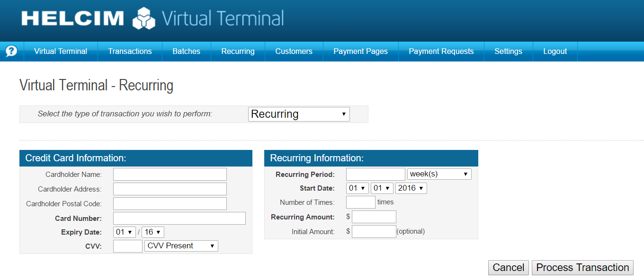Open the help question mark icon
The width and height of the screenshot is (644, 280).
(10, 51)
